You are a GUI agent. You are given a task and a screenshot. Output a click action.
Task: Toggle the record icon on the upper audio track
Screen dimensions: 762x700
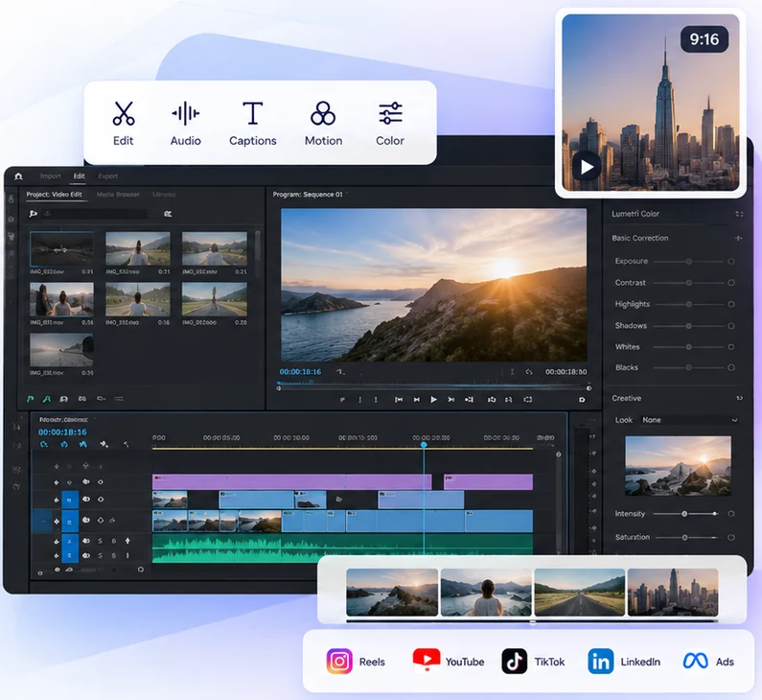127,541
